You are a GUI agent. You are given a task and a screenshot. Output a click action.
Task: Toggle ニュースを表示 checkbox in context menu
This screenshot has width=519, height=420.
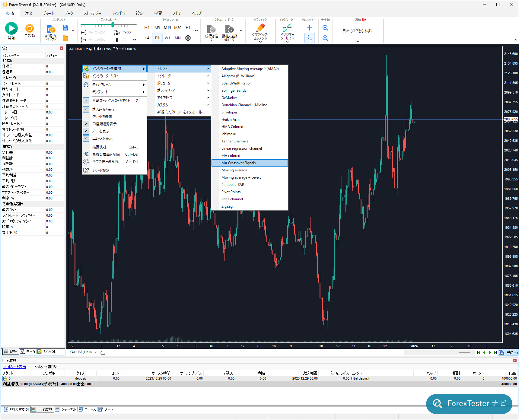(x=86, y=138)
